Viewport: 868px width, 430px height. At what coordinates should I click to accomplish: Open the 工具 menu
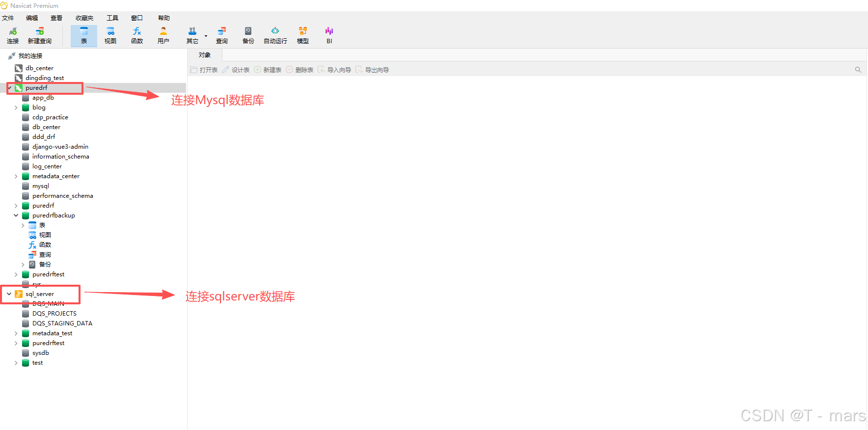coord(112,18)
